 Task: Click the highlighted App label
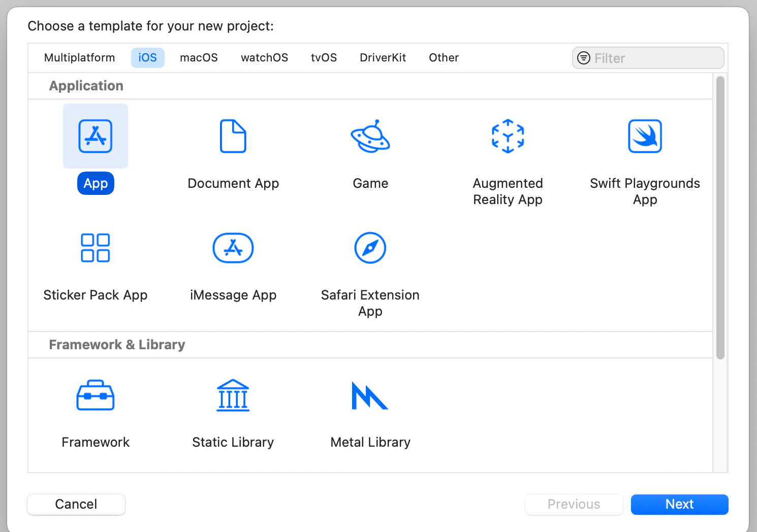(x=96, y=183)
